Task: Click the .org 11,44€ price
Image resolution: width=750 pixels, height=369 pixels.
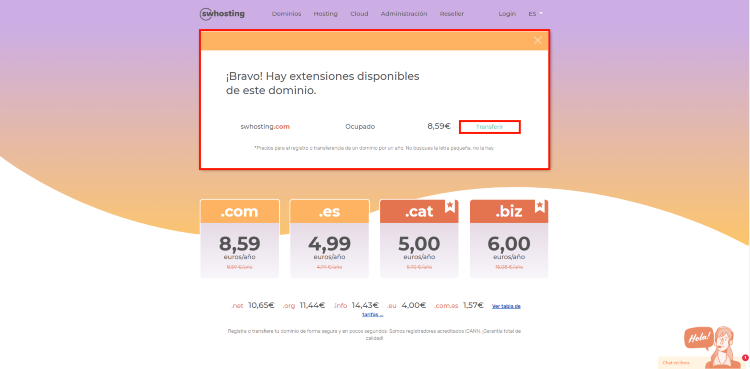Action: (x=304, y=305)
